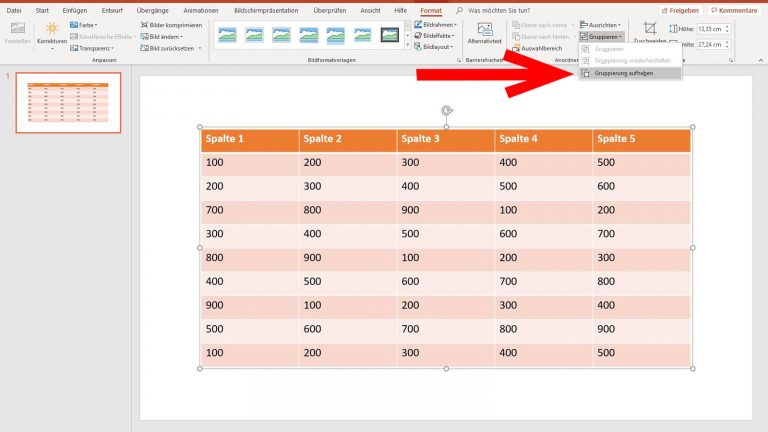
Task: Open the Farbe dropdown
Action: click(83, 25)
